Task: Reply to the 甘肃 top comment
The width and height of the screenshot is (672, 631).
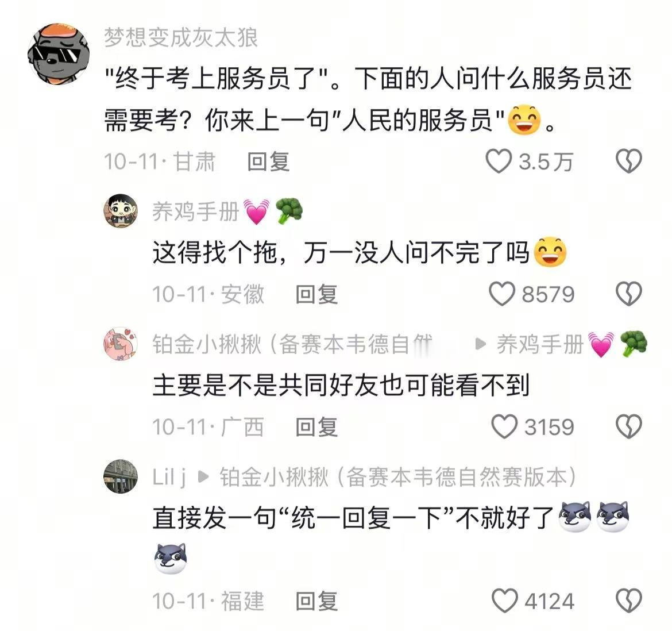Action: tap(268, 161)
